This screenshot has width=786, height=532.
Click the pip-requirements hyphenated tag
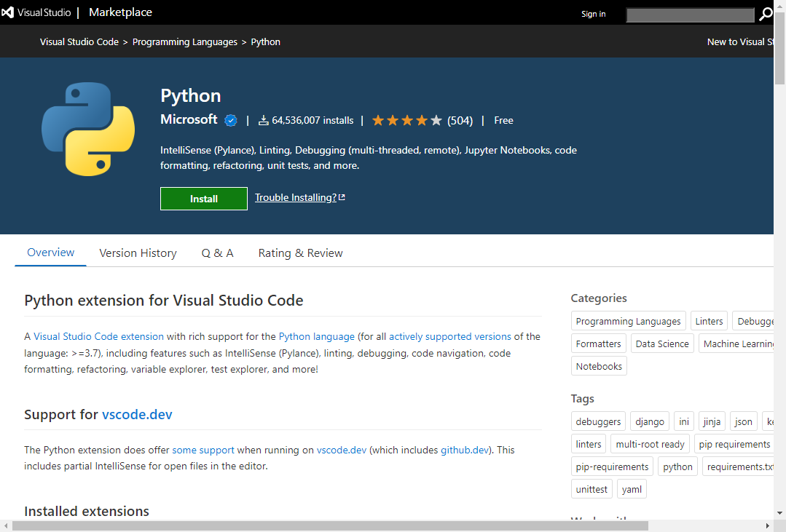point(613,467)
